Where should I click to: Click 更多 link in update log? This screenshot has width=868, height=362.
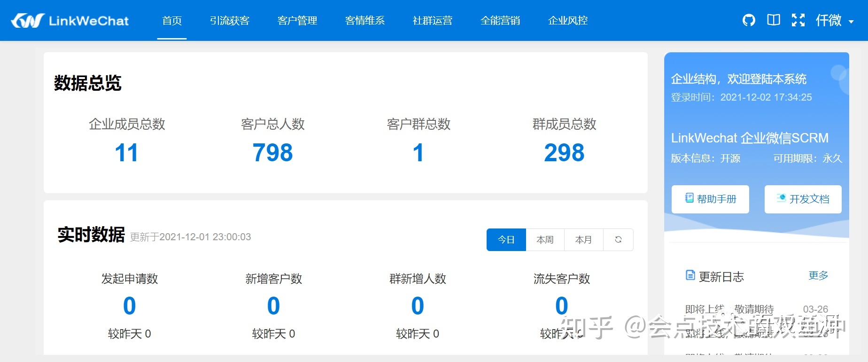click(818, 275)
